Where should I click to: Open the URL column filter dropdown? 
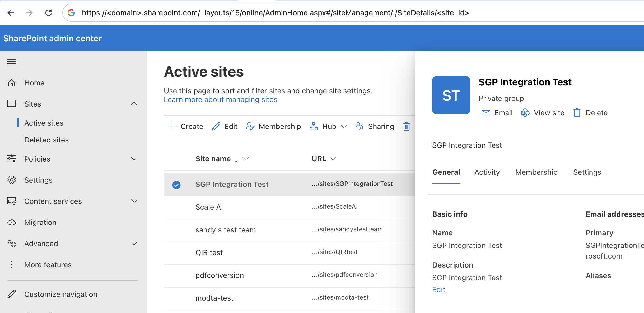333,159
